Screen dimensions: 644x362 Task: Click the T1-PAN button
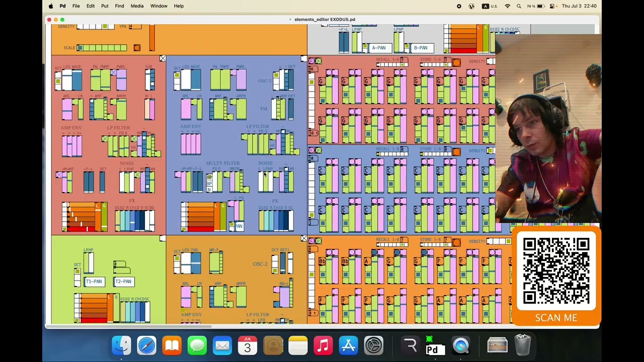pyautogui.click(x=94, y=282)
